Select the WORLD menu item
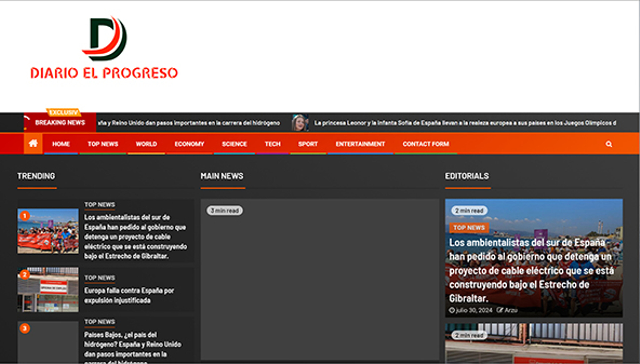 146,144
